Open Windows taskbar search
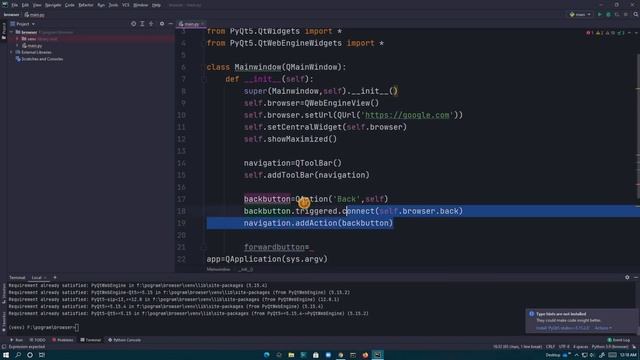Screen dimensions: 640x360 18,355
